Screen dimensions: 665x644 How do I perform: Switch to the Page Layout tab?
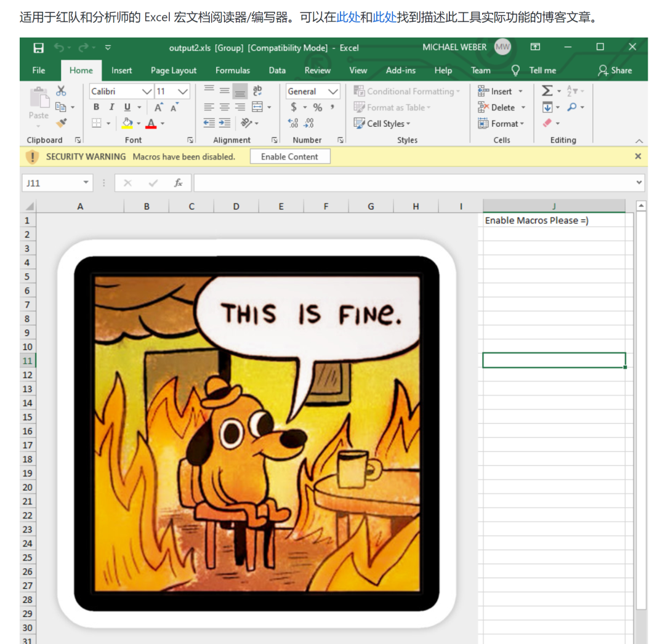[174, 70]
